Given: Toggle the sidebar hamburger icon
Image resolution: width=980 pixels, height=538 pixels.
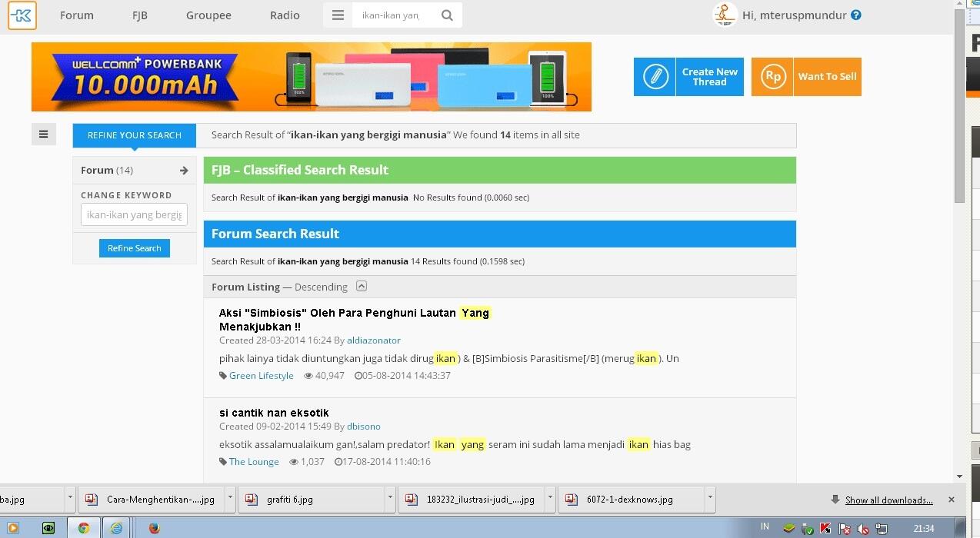Looking at the screenshot, I should point(44,134).
